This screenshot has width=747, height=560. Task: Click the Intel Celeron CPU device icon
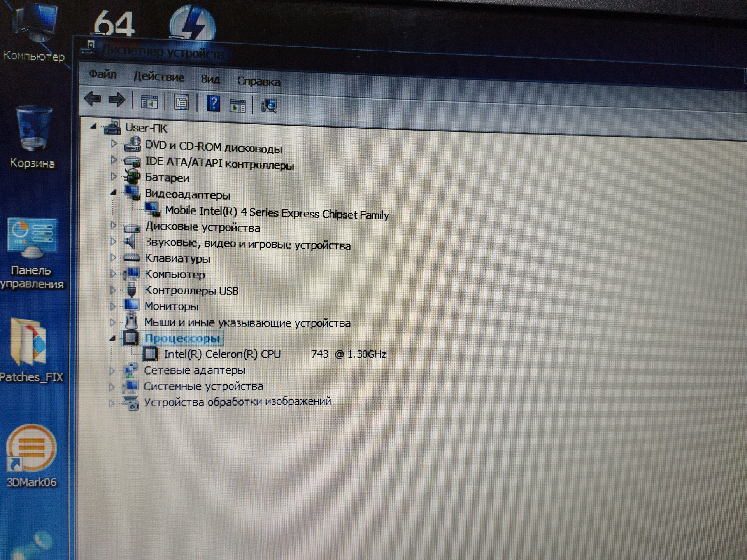tap(150, 354)
